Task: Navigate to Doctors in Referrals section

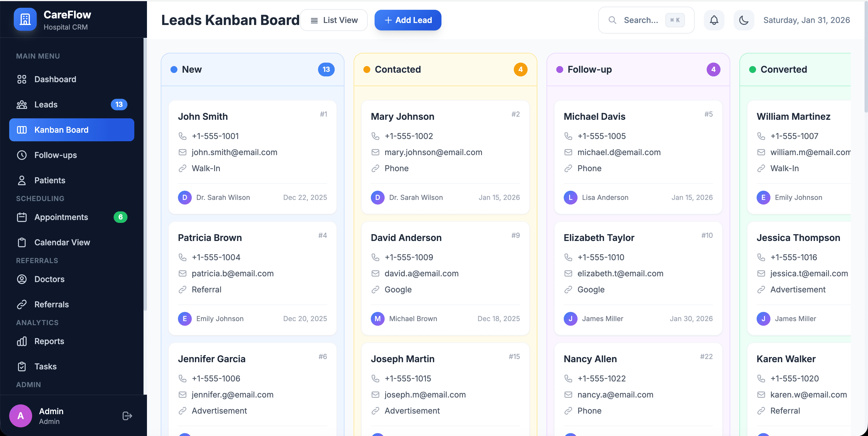Action: (49, 279)
